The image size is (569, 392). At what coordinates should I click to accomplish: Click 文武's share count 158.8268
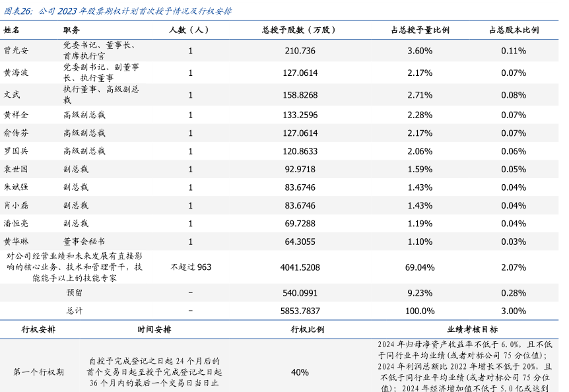point(300,95)
